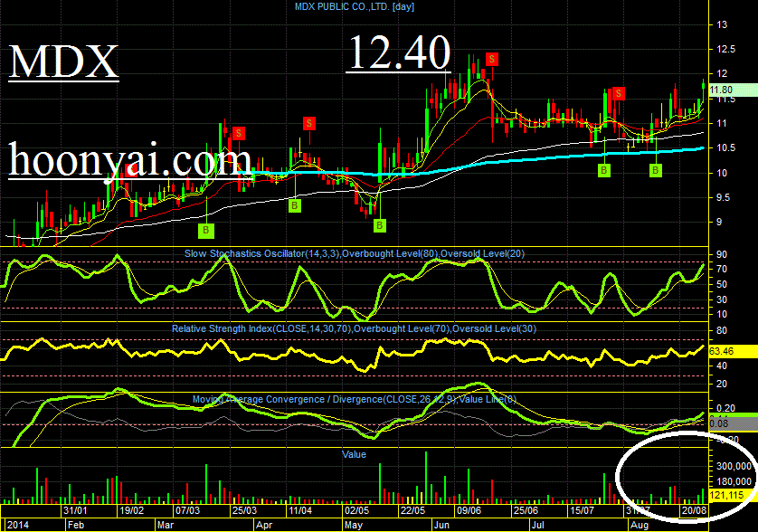Click the yellow 63.46 RSI value tag

coord(733,351)
